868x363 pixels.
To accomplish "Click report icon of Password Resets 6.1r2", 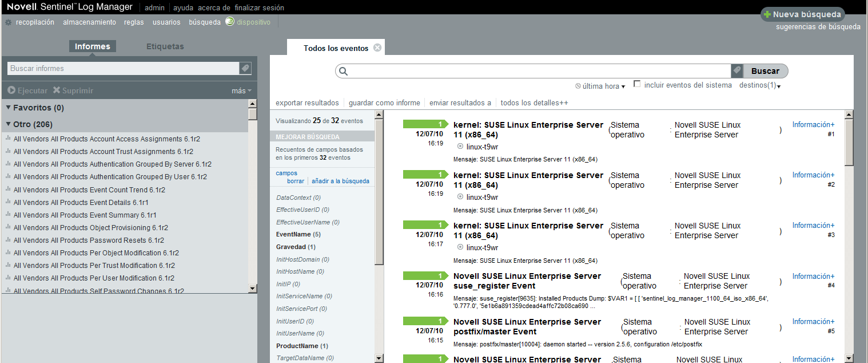I will point(8,240).
